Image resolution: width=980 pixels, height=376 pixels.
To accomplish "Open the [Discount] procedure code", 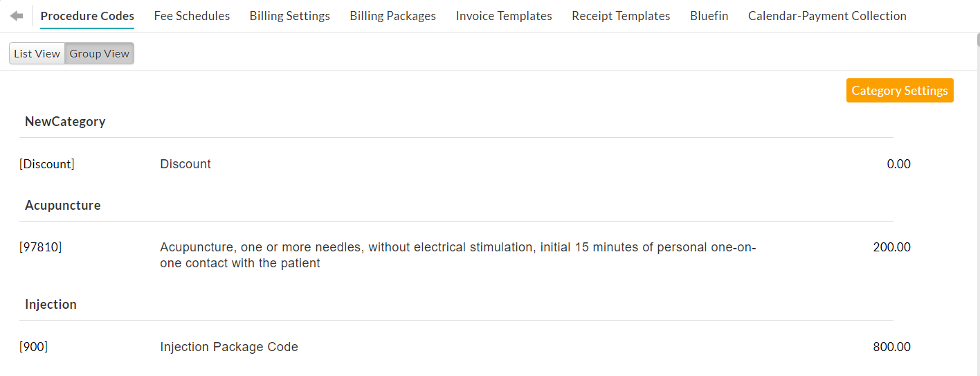I will click(47, 164).
